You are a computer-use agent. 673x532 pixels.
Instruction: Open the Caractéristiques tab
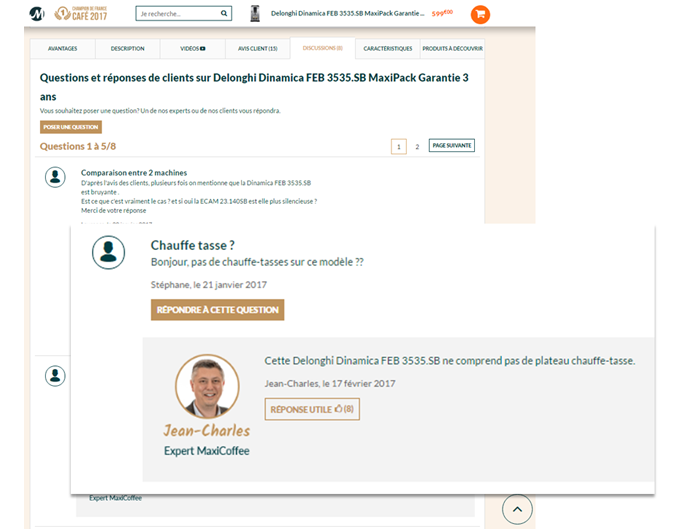click(x=388, y=49)
